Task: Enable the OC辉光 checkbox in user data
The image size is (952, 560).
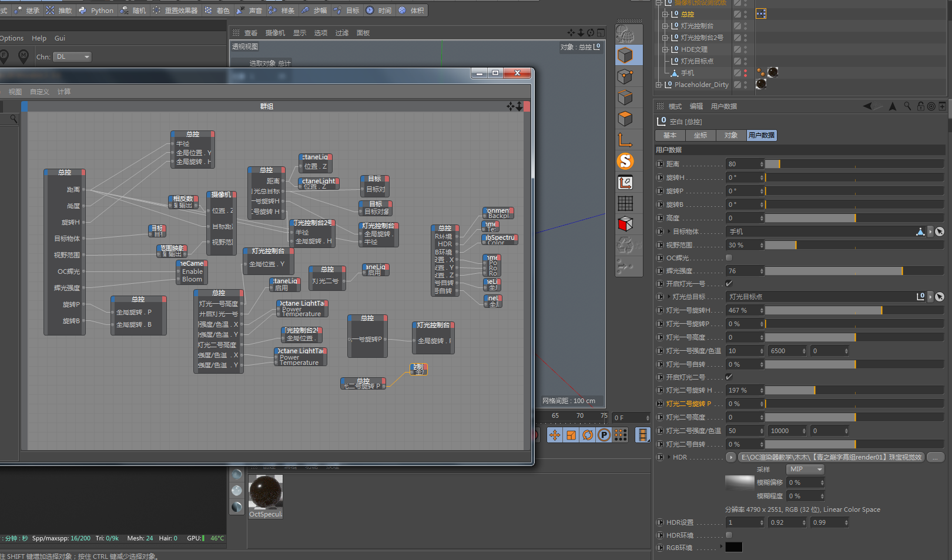Action: pyautogui.click(x=729, y=257)
